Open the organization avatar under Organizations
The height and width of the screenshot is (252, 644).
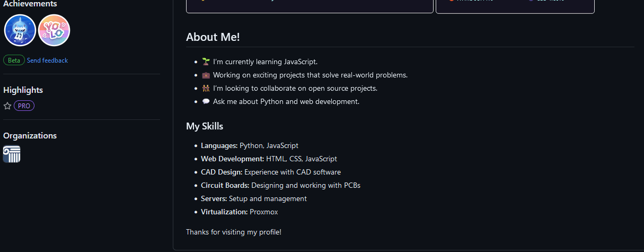12,154
